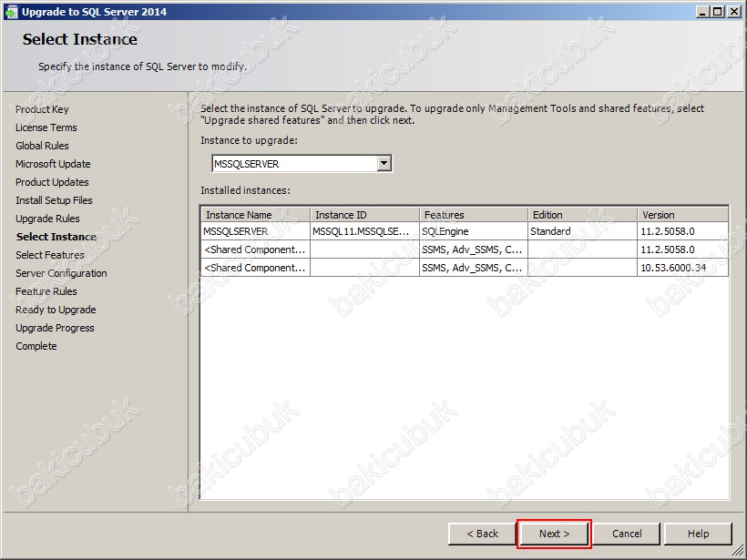Open Help for this setup page
This screenshot has width=747, height=560.
(x=698, y=534)
